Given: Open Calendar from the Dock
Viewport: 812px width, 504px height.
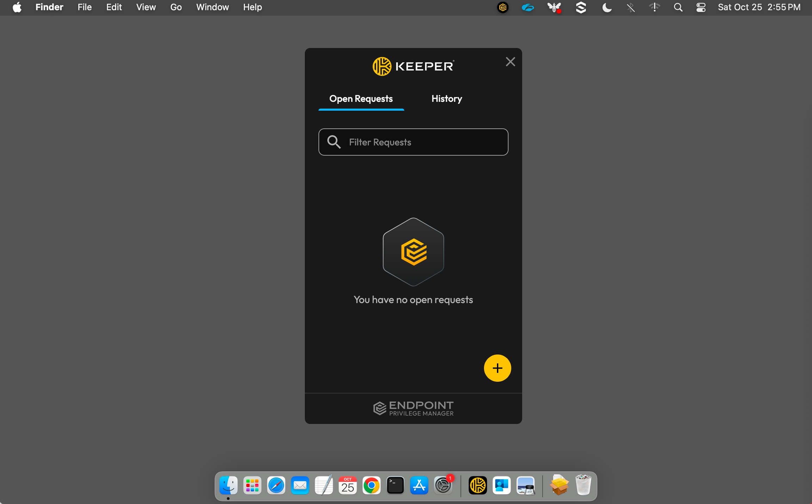Looking at the screenshot, I should click(x=347, y=486).
